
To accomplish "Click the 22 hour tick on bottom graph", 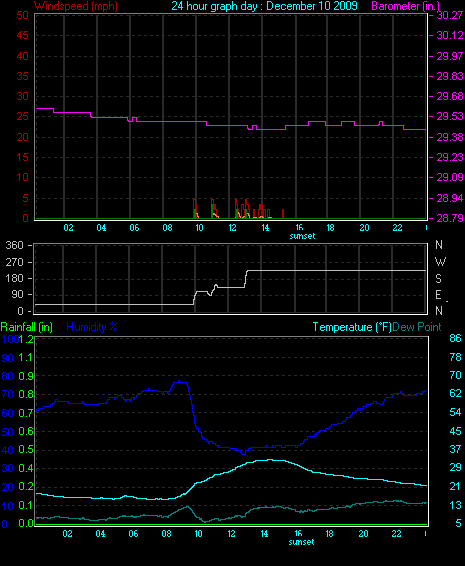I will click(x=396, y=534).
